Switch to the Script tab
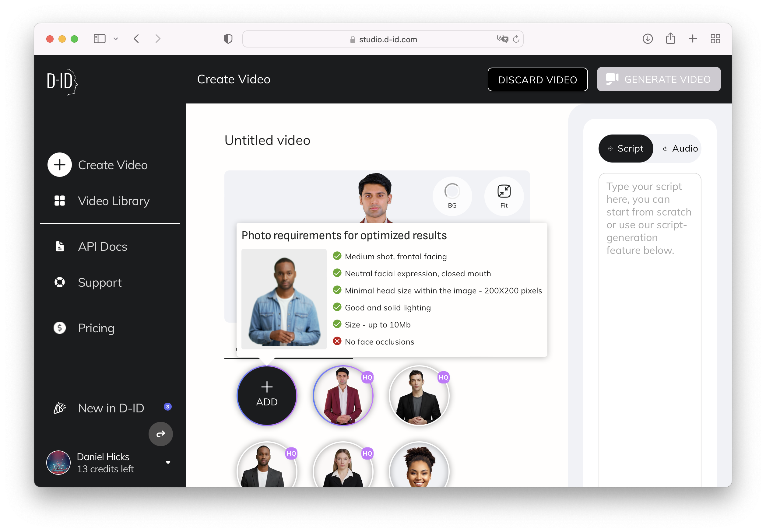This screenshot has height=532, width=766. click(x=625, y=148)
